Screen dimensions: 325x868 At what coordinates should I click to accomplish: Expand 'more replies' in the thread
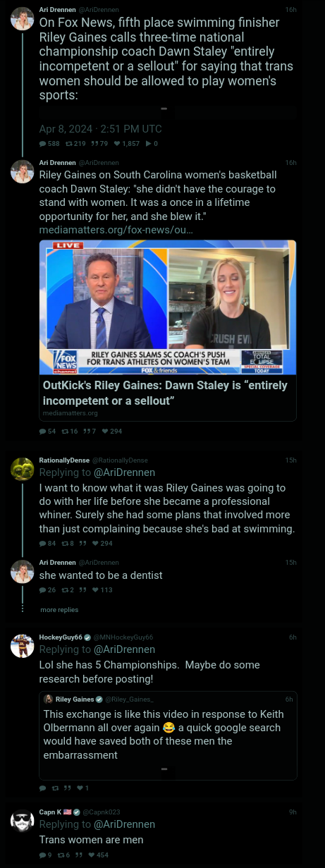pyautogui.click(x=59, y=609)
